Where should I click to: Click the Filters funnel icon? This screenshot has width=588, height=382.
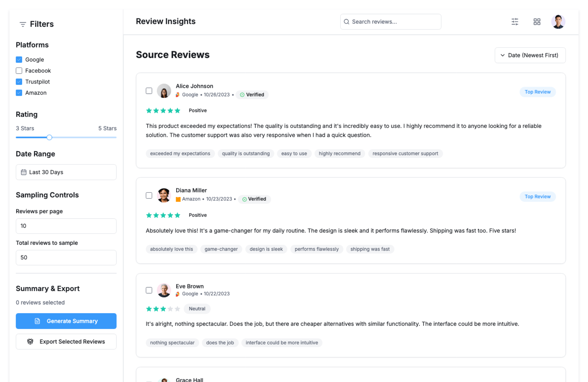coord(23,24)
